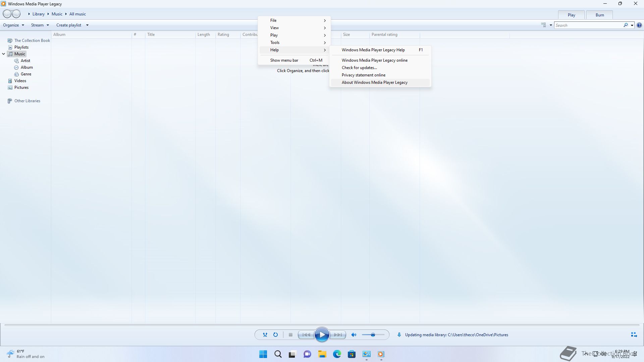Click the Back navigation button
The height and width of the screenshot is (362, 644).
pos(7,14)
